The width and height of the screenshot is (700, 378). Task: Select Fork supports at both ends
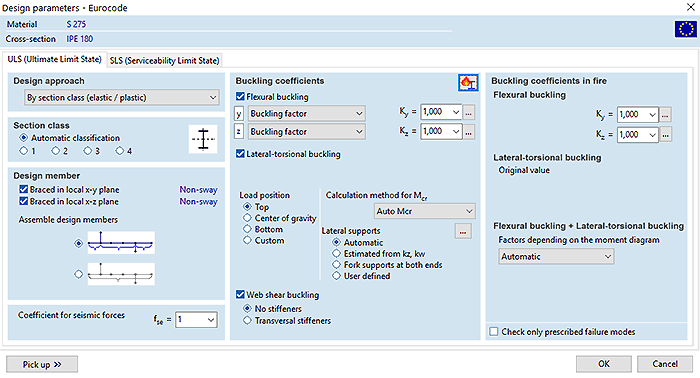coord(336,265)
